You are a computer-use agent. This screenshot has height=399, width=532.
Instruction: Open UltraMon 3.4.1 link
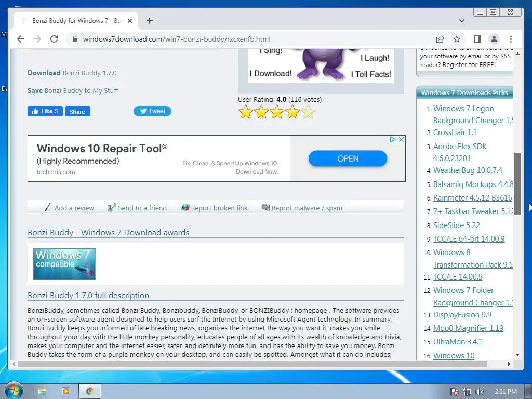[458, 342]
